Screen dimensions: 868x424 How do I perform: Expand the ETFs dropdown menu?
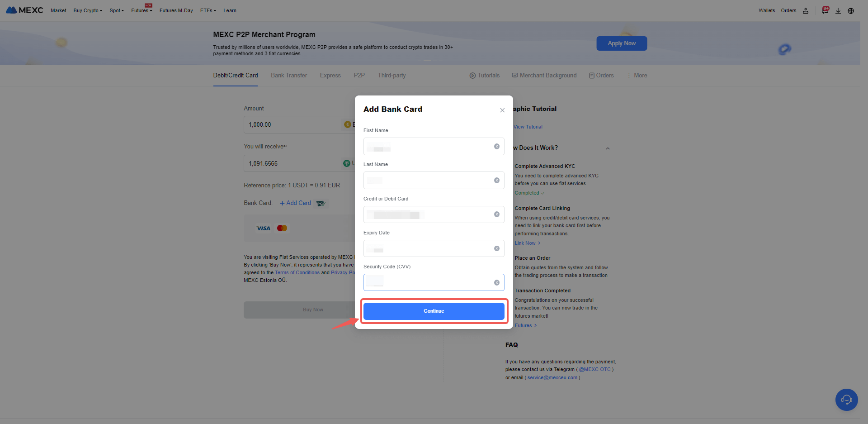208,10
